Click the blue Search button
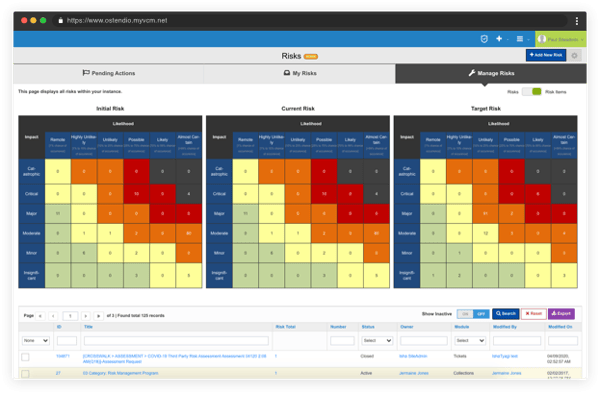This screenshot has height=394, width=600. pyautogui.click(x=505, y=314)
